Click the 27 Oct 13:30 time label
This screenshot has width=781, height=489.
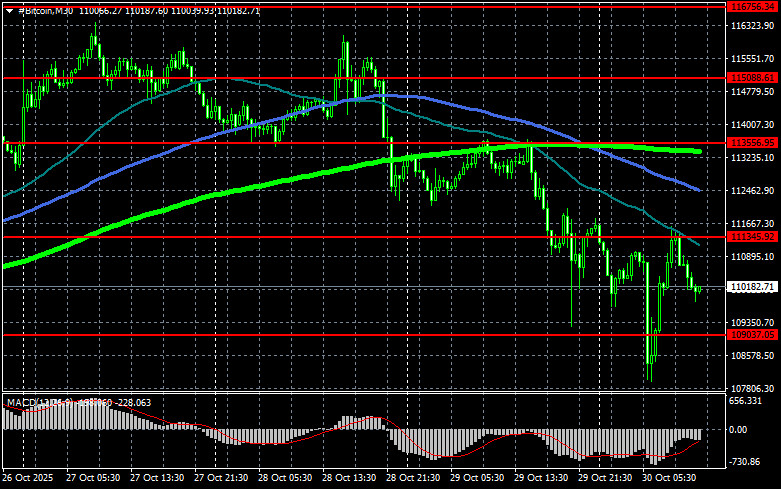click(x=157, y=478)
